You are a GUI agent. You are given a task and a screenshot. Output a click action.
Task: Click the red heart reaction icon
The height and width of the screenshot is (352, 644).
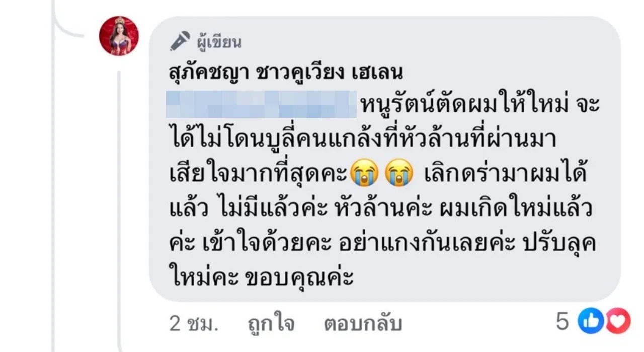[617, 321]
